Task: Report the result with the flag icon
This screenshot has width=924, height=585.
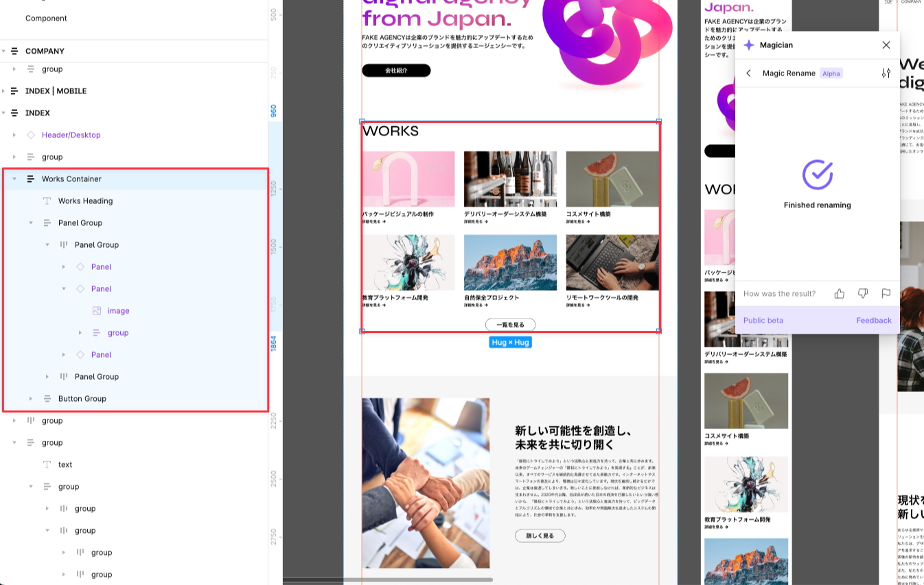Action: [886, 293]
